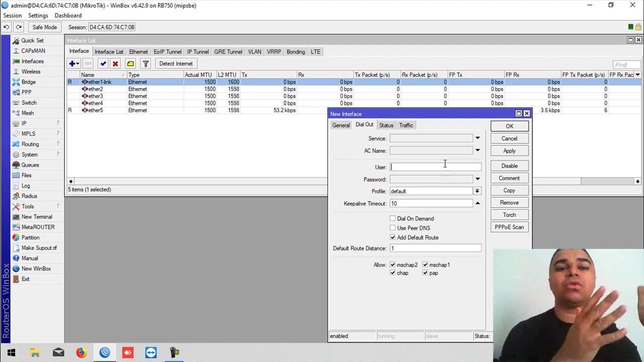644x362 pixels.
Task: Click the Find search box
Action: [627, 64]
